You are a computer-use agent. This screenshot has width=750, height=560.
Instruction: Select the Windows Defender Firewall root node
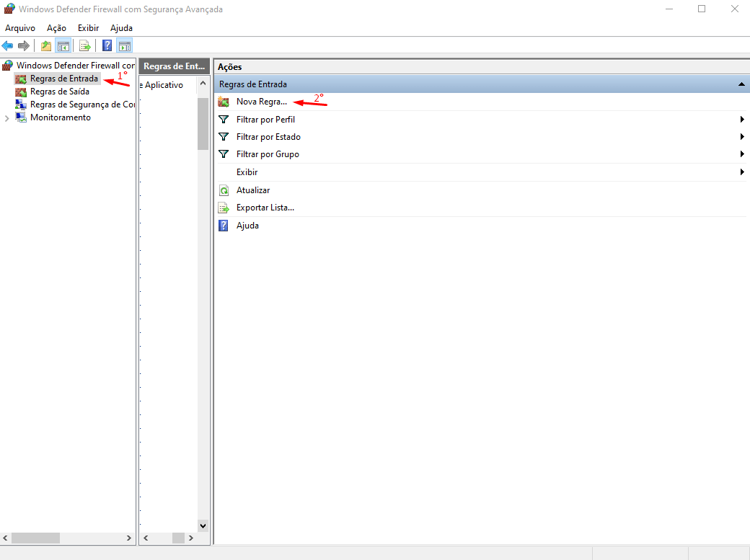coord(76,66)
